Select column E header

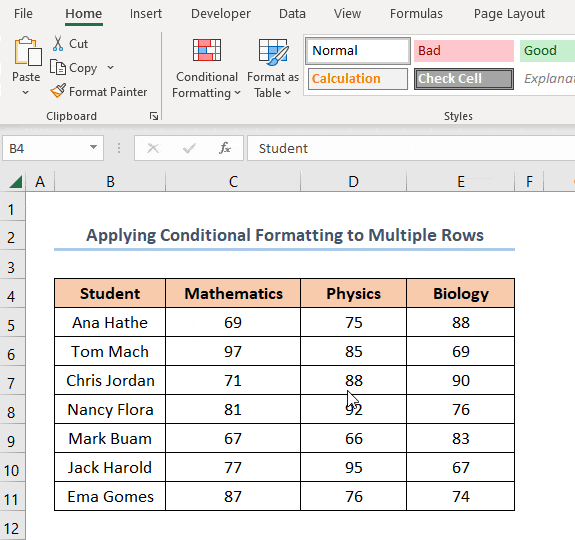[x=461, y=181]
